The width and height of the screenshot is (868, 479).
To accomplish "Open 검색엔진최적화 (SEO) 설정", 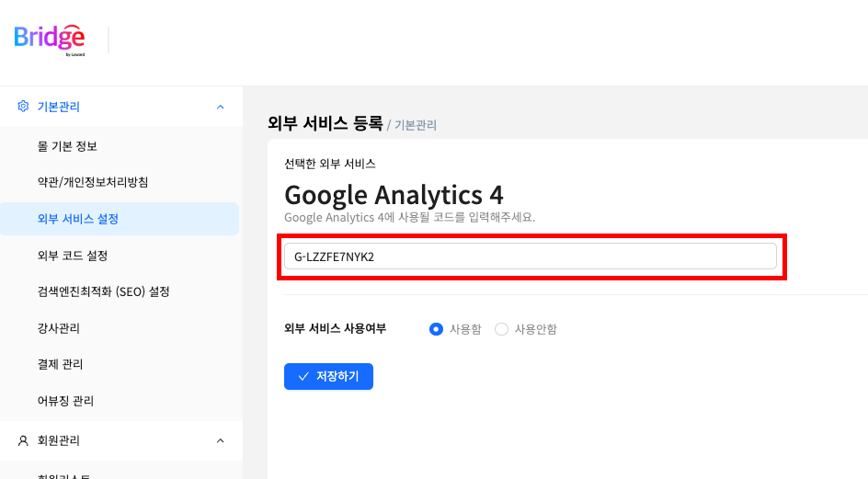I will (x=103, y=291).
